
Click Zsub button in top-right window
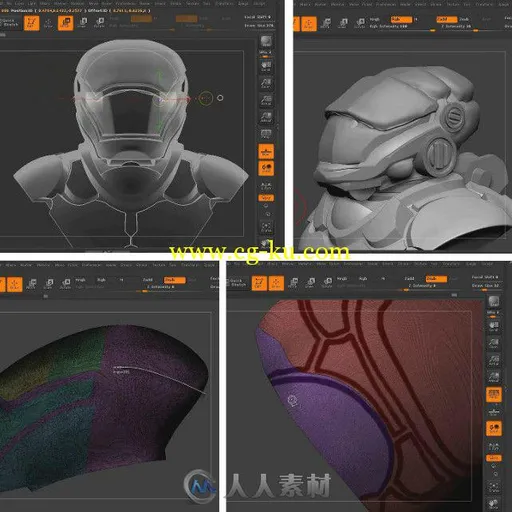(464, 19)
